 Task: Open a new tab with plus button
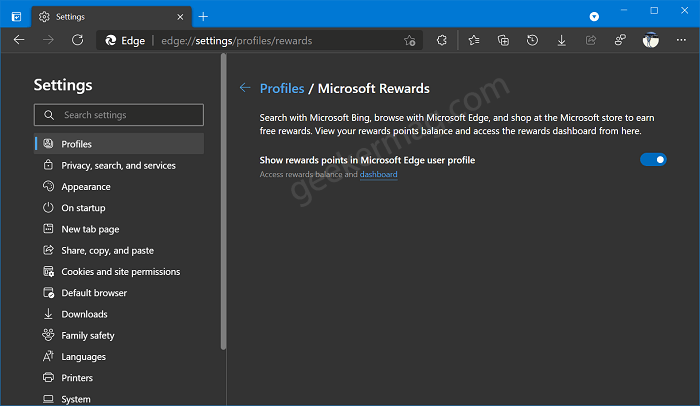click(203, 17)
